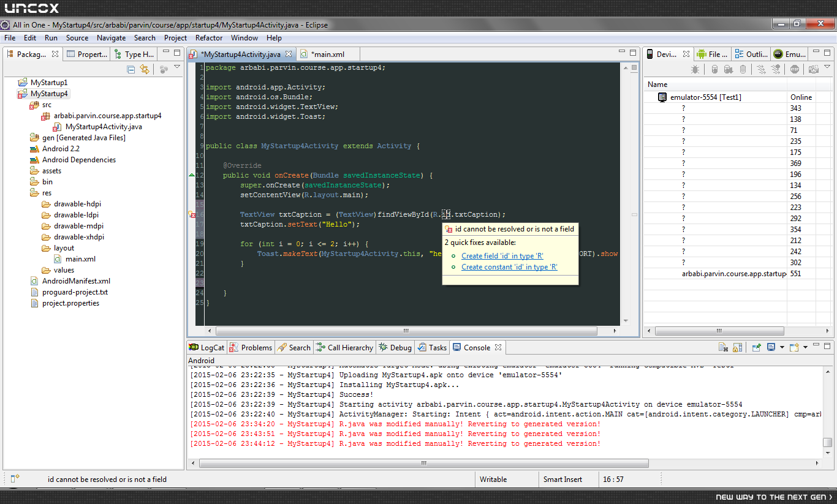Select AndroidManifest.xml in Package Explorer
This screenshot has width=837, height=504.
(70, 281)
